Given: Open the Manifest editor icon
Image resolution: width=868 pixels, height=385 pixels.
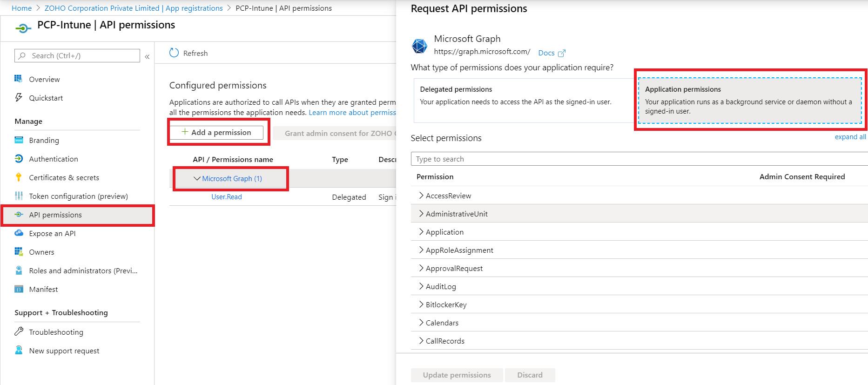Looking at the screenshot, I should point(19,289).
